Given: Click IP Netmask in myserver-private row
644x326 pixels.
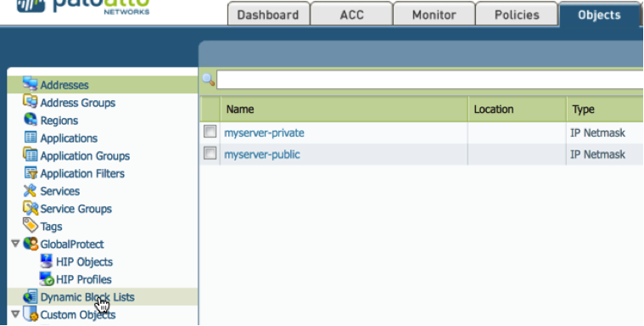Looking at the screenshot, I should pos(597,132).
